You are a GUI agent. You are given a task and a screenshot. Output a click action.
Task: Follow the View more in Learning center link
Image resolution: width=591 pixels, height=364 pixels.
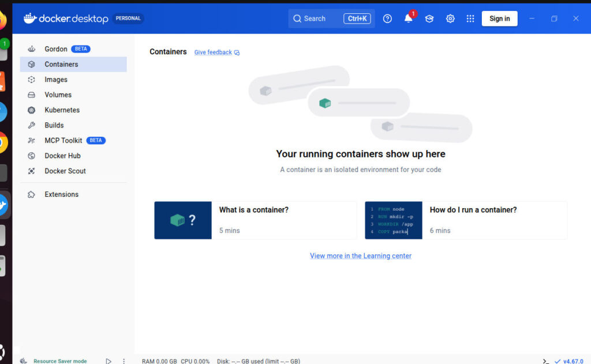pyautogui.click(x=361, y=256)
